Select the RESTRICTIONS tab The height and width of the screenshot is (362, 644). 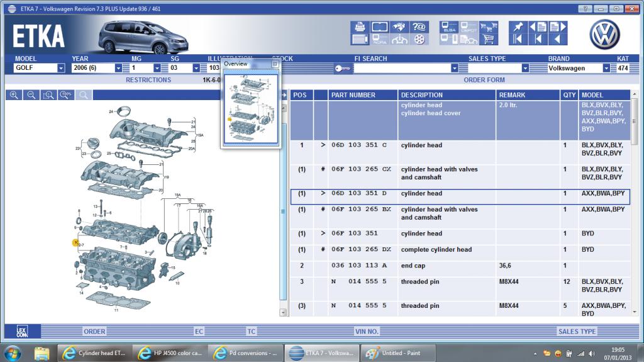tap(148, 80)
